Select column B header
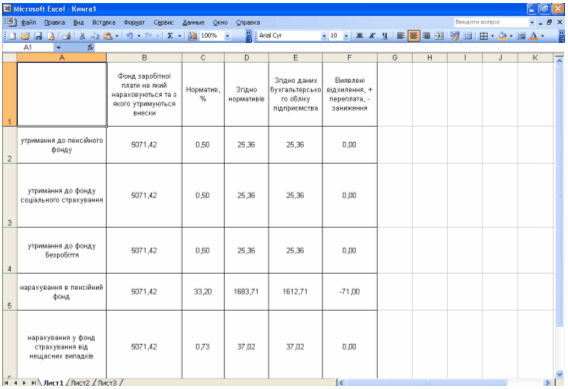The width and height of the screenshot is (568, 389). [144, 58]
